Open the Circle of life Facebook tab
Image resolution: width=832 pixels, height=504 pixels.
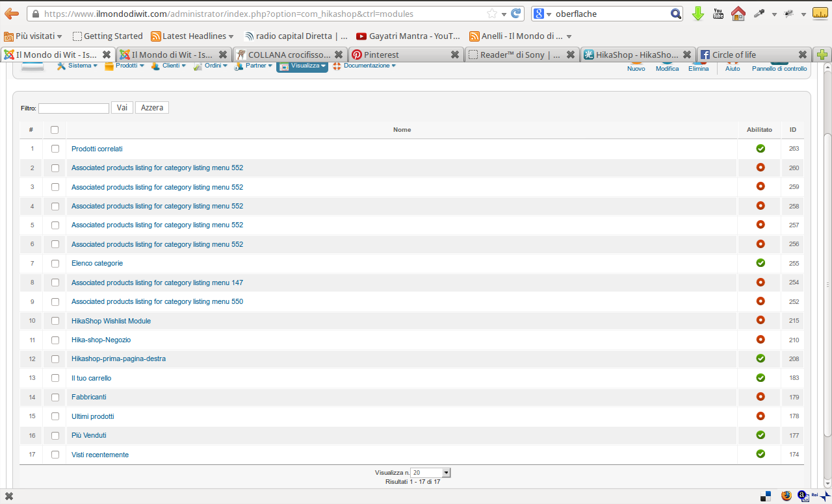(753, 55)
